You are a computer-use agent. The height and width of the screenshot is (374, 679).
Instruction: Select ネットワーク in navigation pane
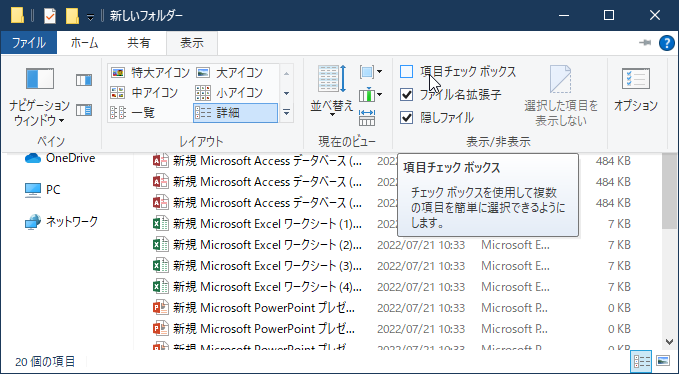(61, 222)
